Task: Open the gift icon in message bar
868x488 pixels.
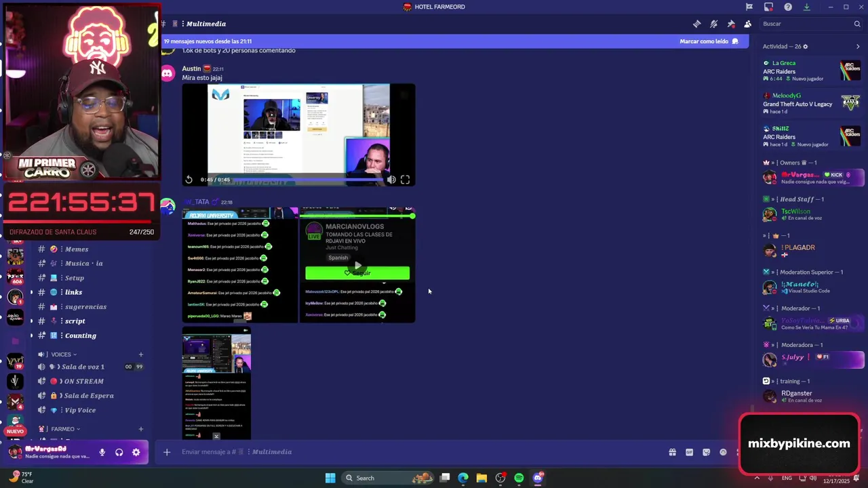Action: [673, 452]
